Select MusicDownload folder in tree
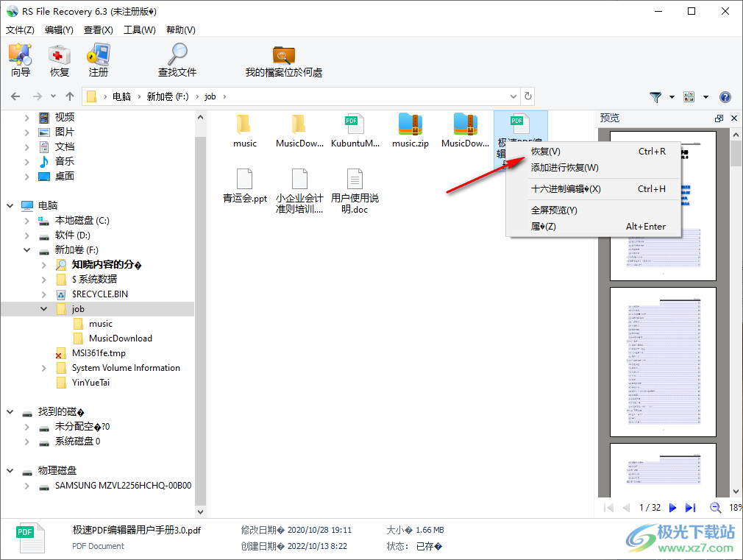This screenshot has width=743, height=560. 121,338
